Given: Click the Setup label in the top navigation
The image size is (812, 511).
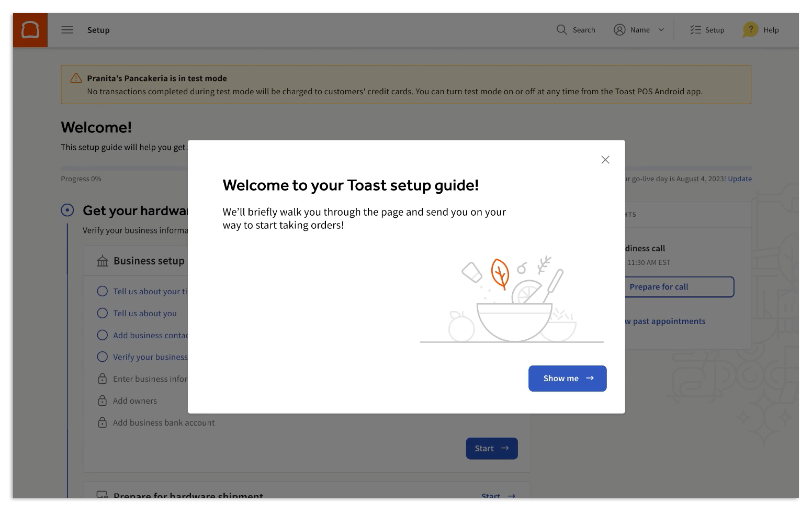Looking at the screenshot, I should [x=98, y=30].
